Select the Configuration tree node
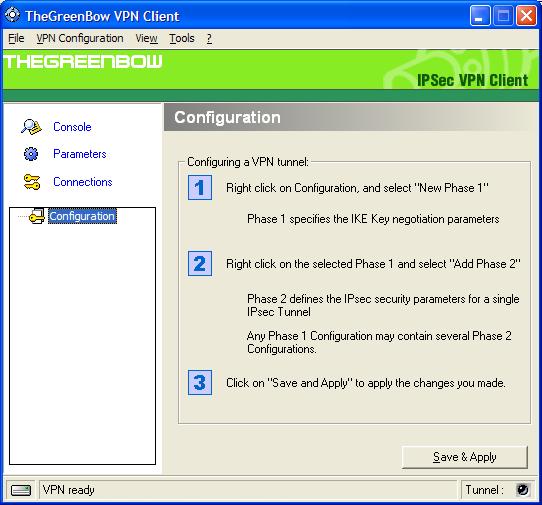 (x=82, y=216)
